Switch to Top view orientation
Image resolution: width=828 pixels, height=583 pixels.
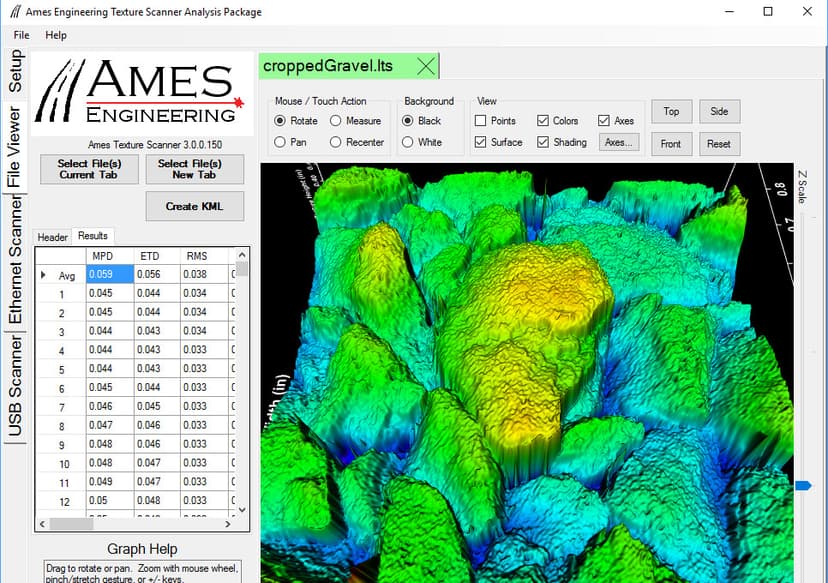671,112
